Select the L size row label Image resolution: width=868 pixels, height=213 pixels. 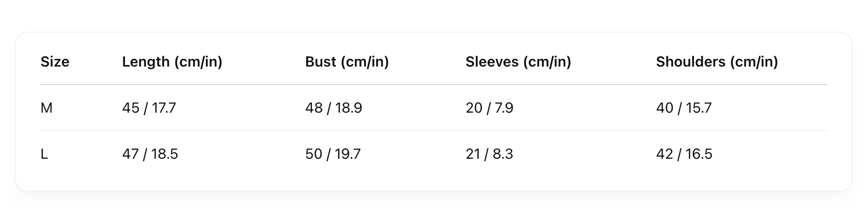[45, 154]
